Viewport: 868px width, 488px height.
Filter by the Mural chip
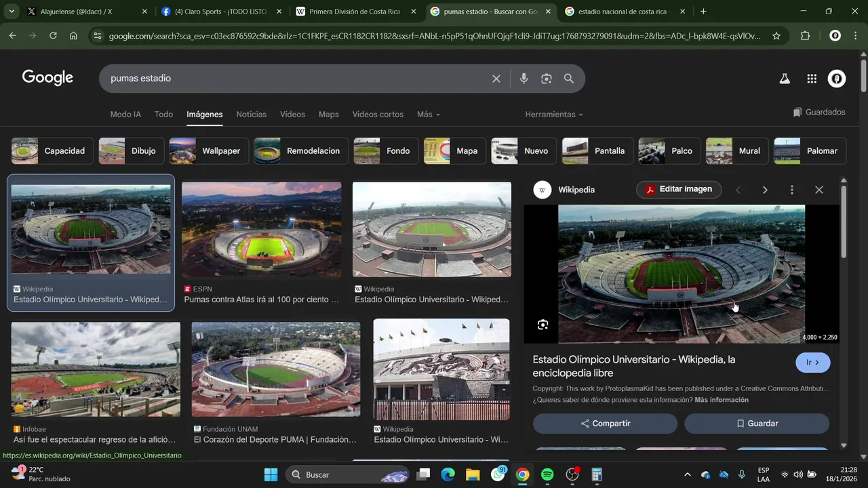click(737, 151)
